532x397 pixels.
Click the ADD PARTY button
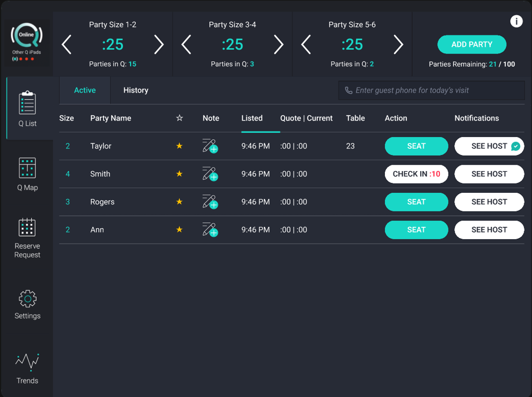coord(472,44)
